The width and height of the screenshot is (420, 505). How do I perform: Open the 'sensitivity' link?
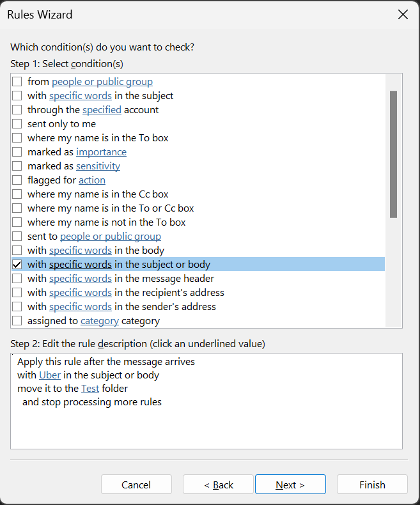98,166
